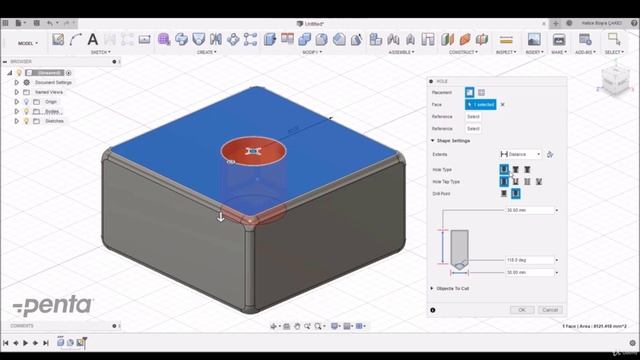The width and height of the screenshot is (640, 360).
Task: Toggle visibility bulb of Origin folder
Action: point(27,102)
